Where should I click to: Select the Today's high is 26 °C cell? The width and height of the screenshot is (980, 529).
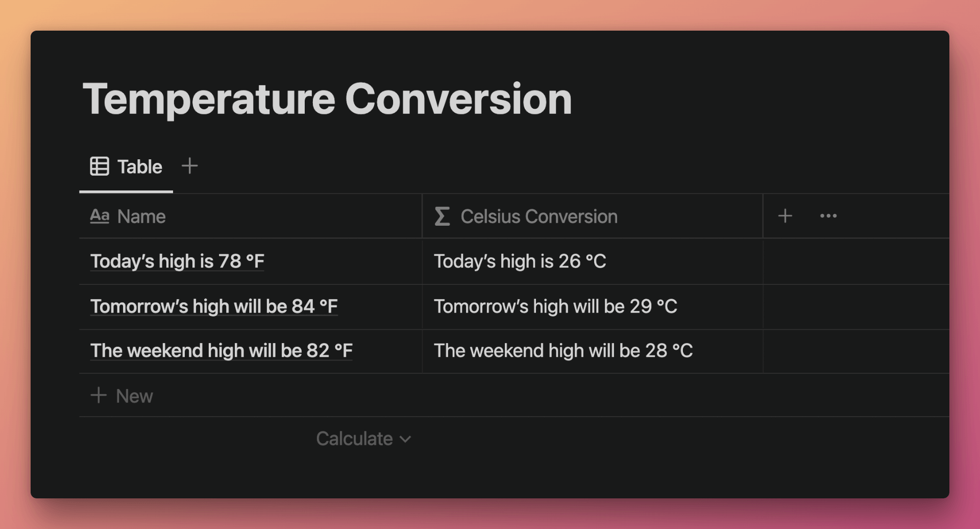pos(593,261)
